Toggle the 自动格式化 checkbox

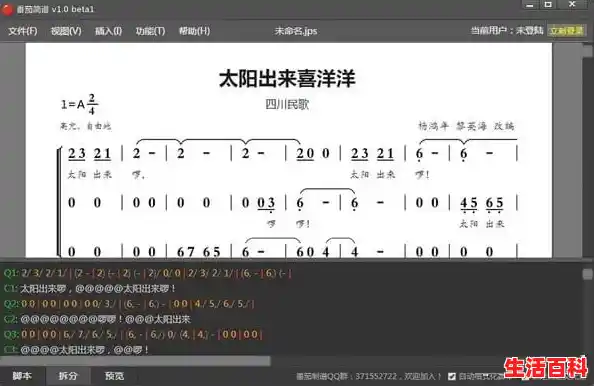pyautogui.click(x=452, y=376)
